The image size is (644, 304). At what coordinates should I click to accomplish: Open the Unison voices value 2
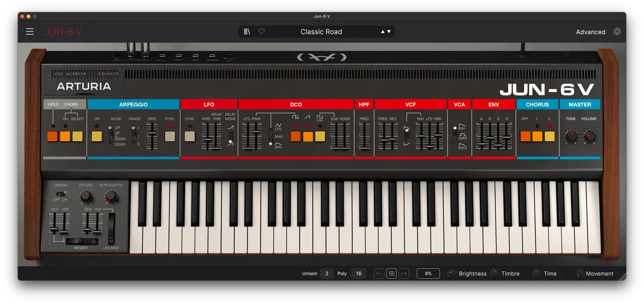(x=327, y=273)
